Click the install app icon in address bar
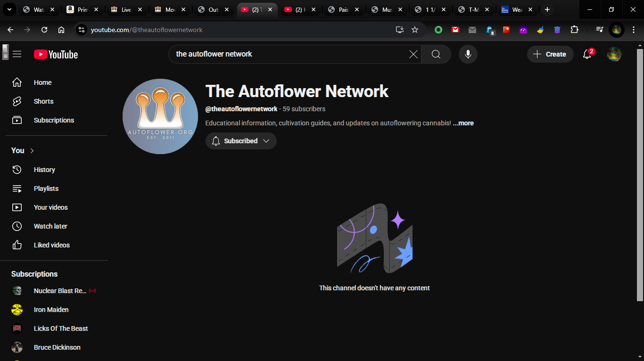This screenshot has width=644, height=361. pyautogui.click(x=400, y=30)
